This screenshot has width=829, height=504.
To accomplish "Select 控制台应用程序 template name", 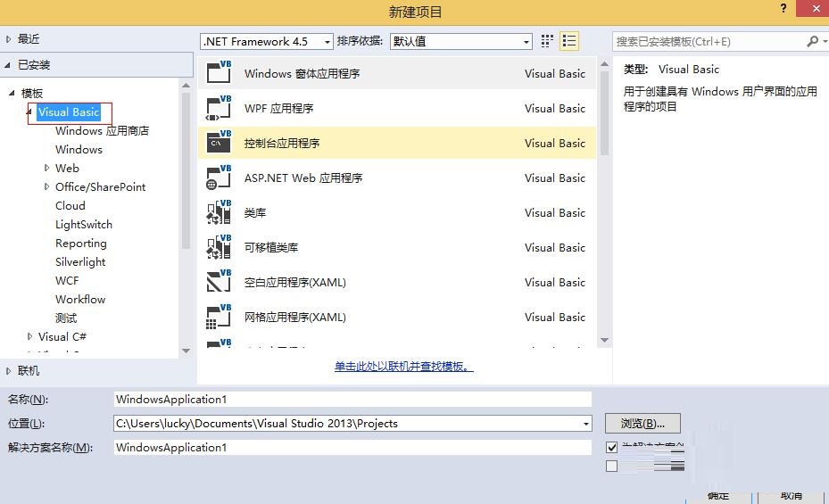I will click(282, 143).
